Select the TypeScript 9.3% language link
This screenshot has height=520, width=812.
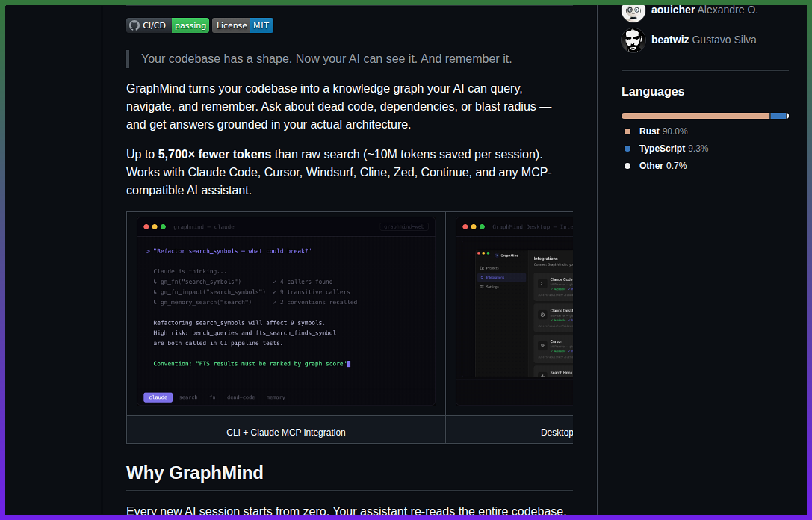click(x=673, y=149)
